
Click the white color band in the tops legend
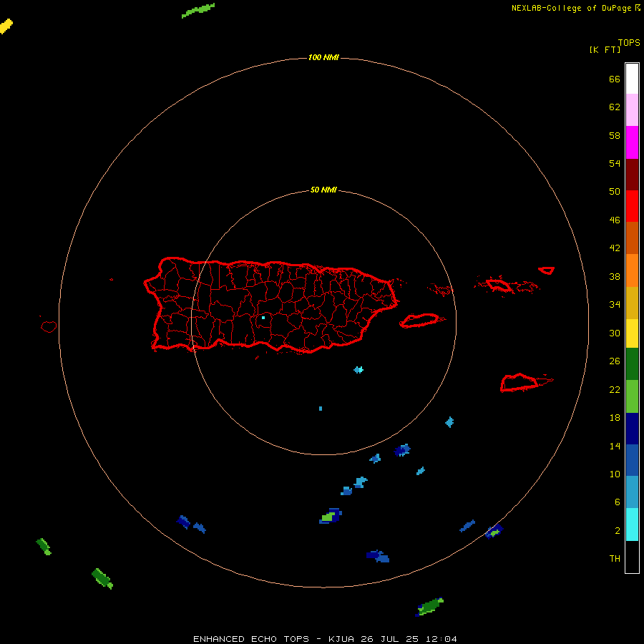click(632, 79)
